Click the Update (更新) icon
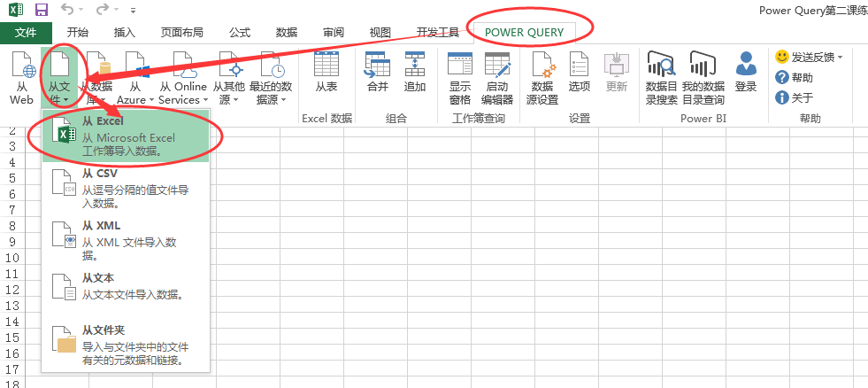Screen dimensions: 868x388 coord(616,72)
